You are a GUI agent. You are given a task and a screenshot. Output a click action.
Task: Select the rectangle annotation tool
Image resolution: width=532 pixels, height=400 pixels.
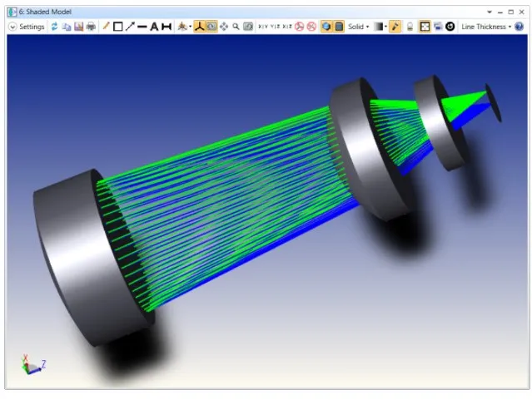(117, 27)
